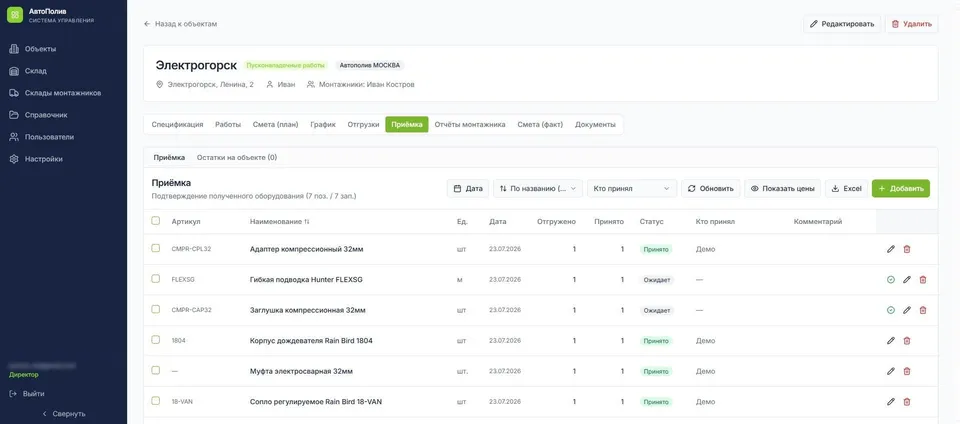Toggle Показать цены visibility
Image resolution: width=960 pixels, height=424 pixels.
click(x=782, y=188)
